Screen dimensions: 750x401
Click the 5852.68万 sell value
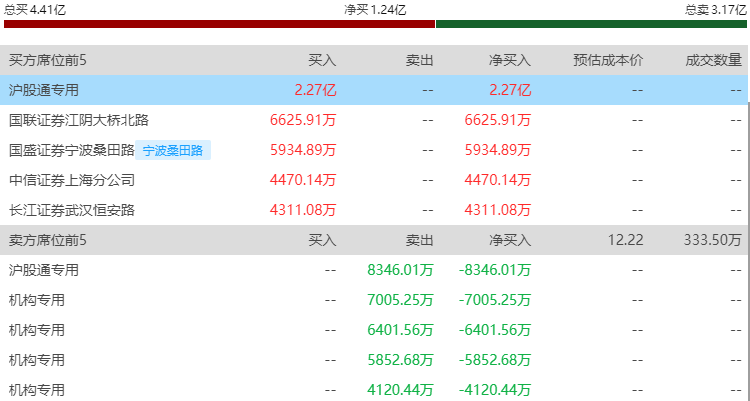click(400, 360)
